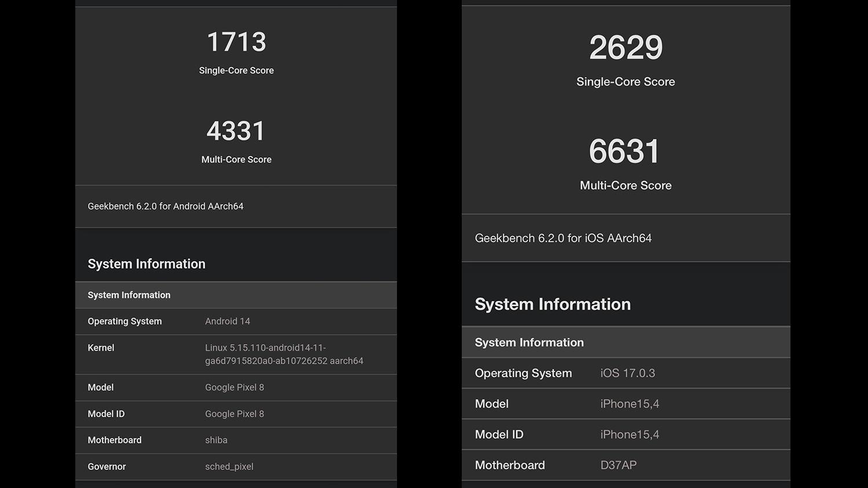Click the iPhone15,4 Model value
The height and width of the screenshot is (488, 868).
(x=630, y=404)
